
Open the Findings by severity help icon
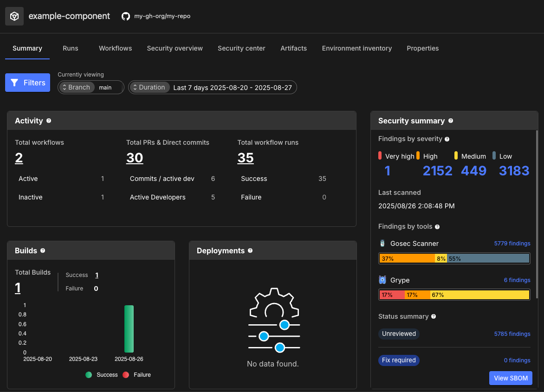pyautogui.click(x=447, y=139)
